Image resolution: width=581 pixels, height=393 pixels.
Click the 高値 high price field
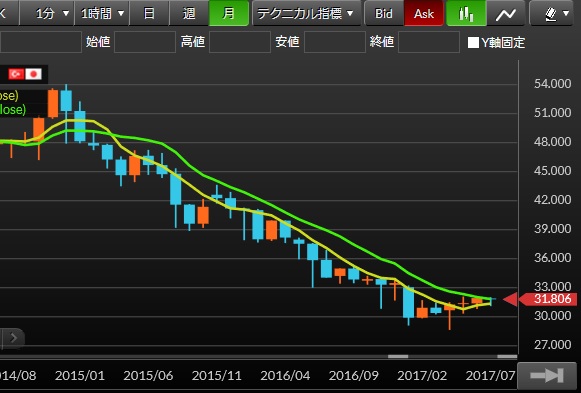point(240,42)
